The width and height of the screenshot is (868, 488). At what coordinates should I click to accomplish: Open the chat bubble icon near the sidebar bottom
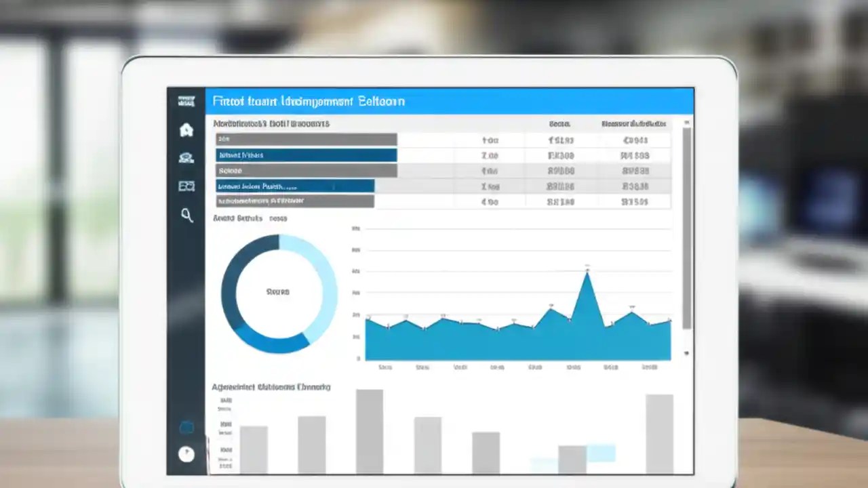pos(186,426)
